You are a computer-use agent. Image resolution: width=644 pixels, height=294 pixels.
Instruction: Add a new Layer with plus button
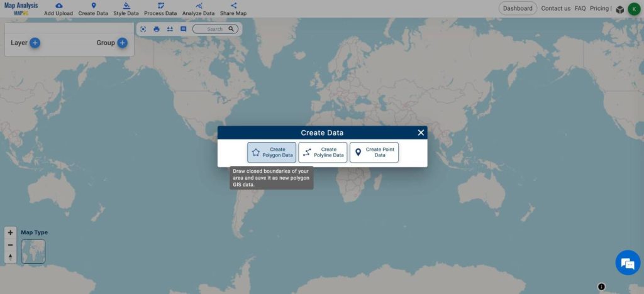(x=35, y=43)
